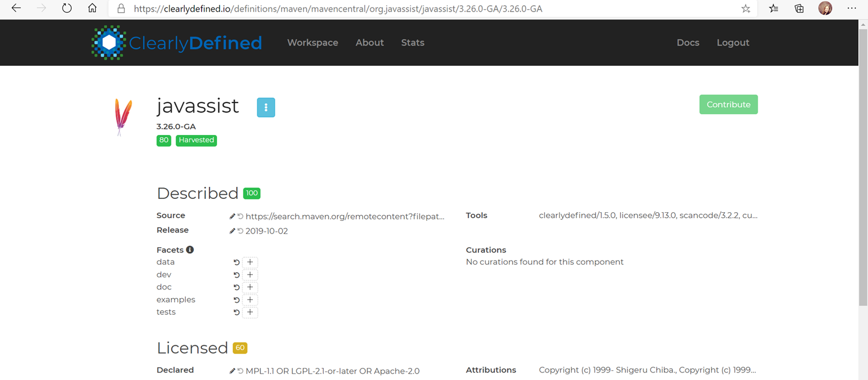Open the search.maven.org source link

click(345, 216)
